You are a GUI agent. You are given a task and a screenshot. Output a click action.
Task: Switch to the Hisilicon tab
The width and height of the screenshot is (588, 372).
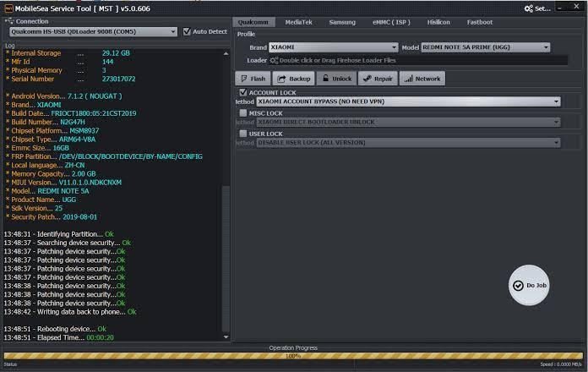pyautogui.click(x=438, y=22)
